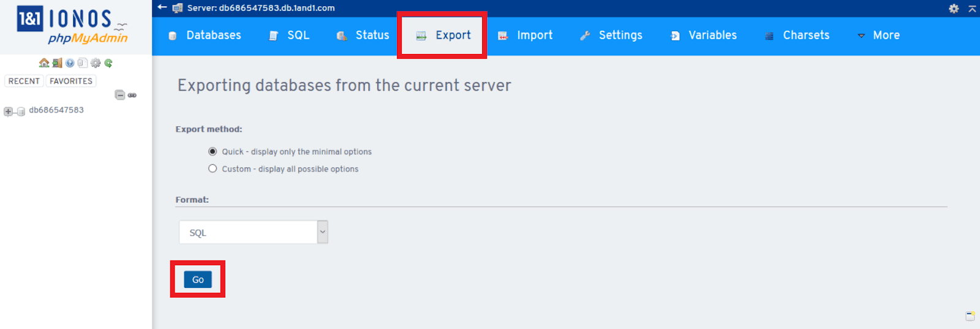Go to the Import tab
The width and height of the screenshot is (980, 329).
pyautogui.click(x=526, y=36)
